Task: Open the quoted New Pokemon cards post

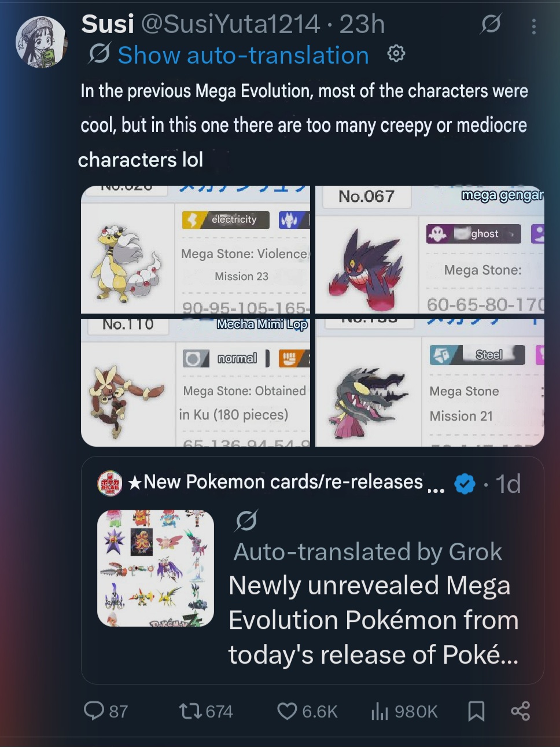Action: [x=312, y=570]
